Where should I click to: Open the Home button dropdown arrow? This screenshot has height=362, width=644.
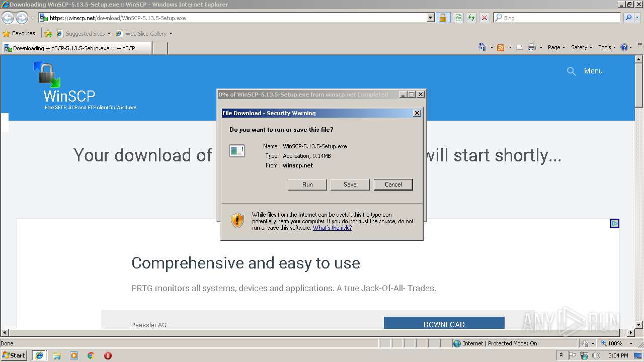[x=492, y=47]
